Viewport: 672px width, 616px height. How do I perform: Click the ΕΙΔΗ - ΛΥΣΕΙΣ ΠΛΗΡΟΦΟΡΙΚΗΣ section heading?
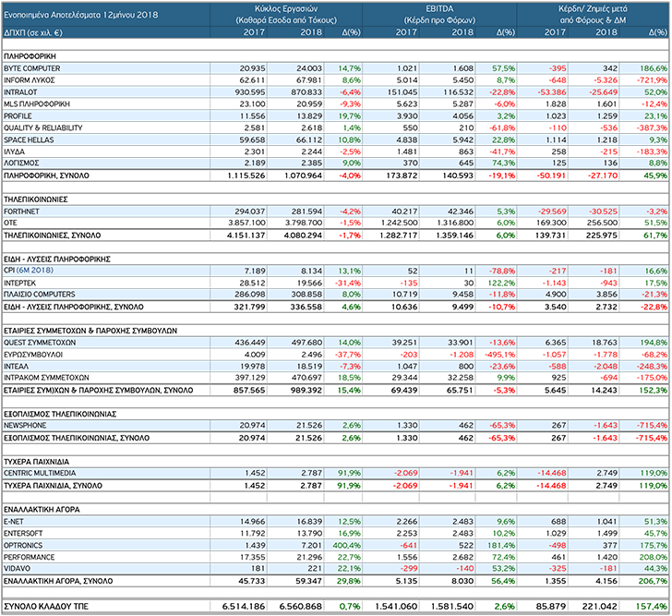pos(57,259)
